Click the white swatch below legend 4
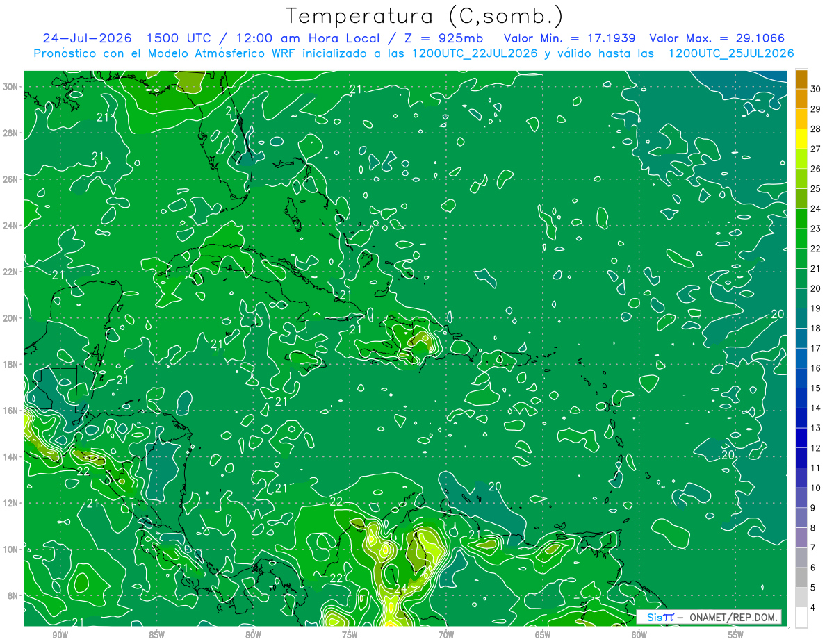This screenshot has width=834, height=644. (801, 618)
